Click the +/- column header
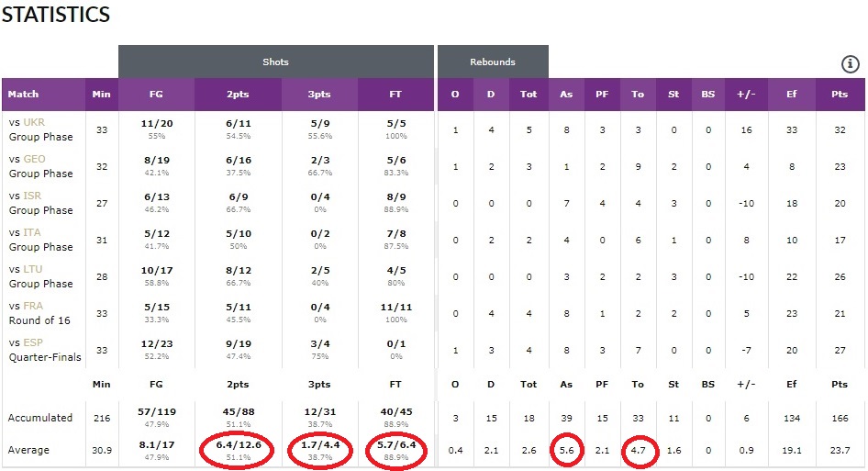This screenshot has height=471, width=868. tap(746, 95)
